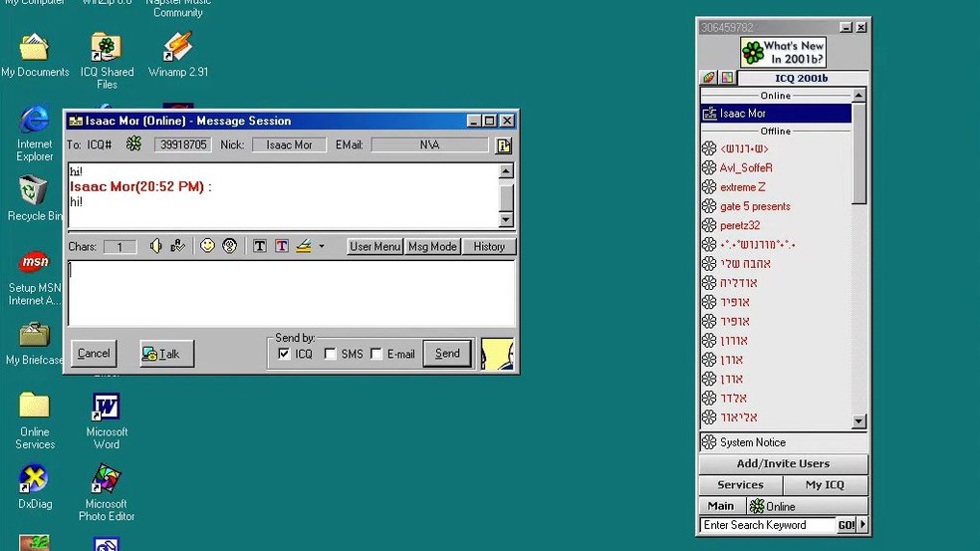Launch Winamp 2.91 shortcut
Image resolution: width=980 pixels, height=551 pixels.
177,56
